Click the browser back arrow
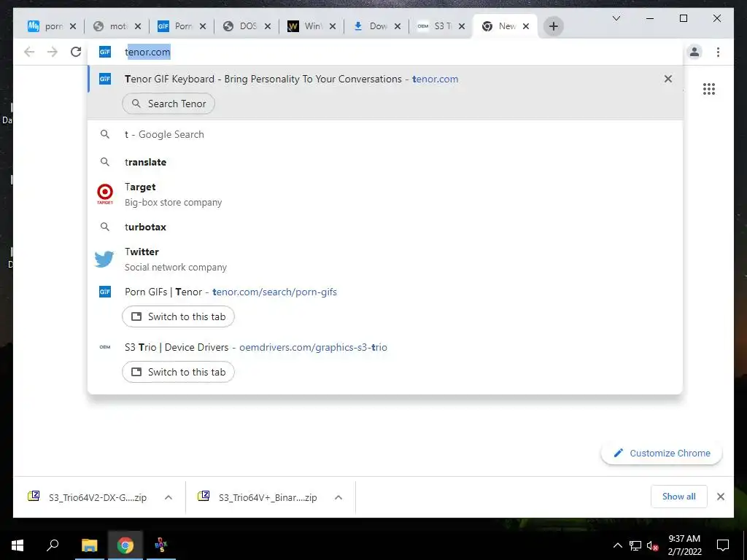This screenshot has height=560, width=747. click(29, 52)
